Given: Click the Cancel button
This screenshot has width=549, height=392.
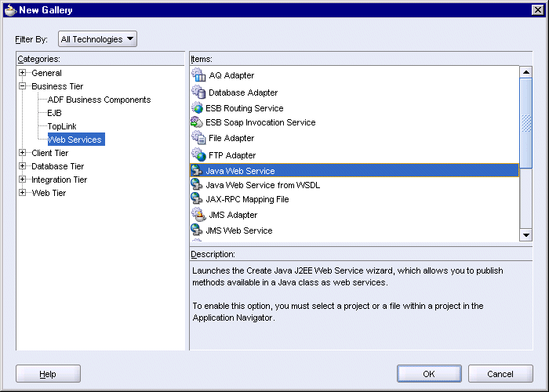Looking at the screenshot, I should click(x=500, y=374).
